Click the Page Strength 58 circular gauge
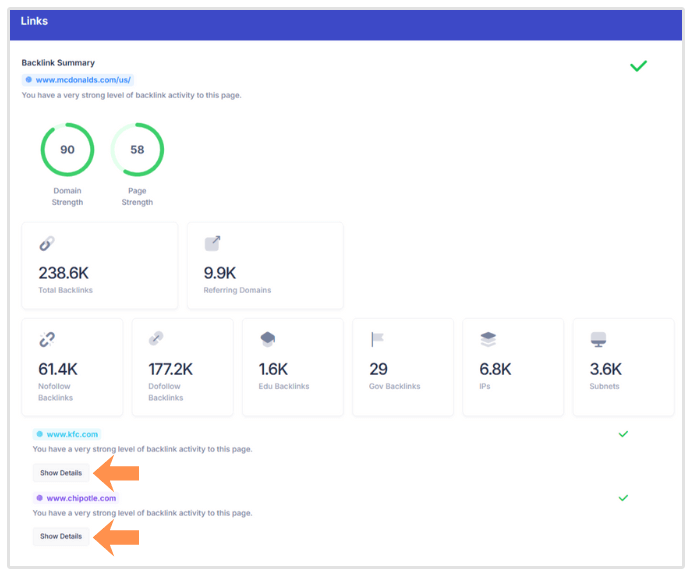692x576 pixels. click(137, 150)
